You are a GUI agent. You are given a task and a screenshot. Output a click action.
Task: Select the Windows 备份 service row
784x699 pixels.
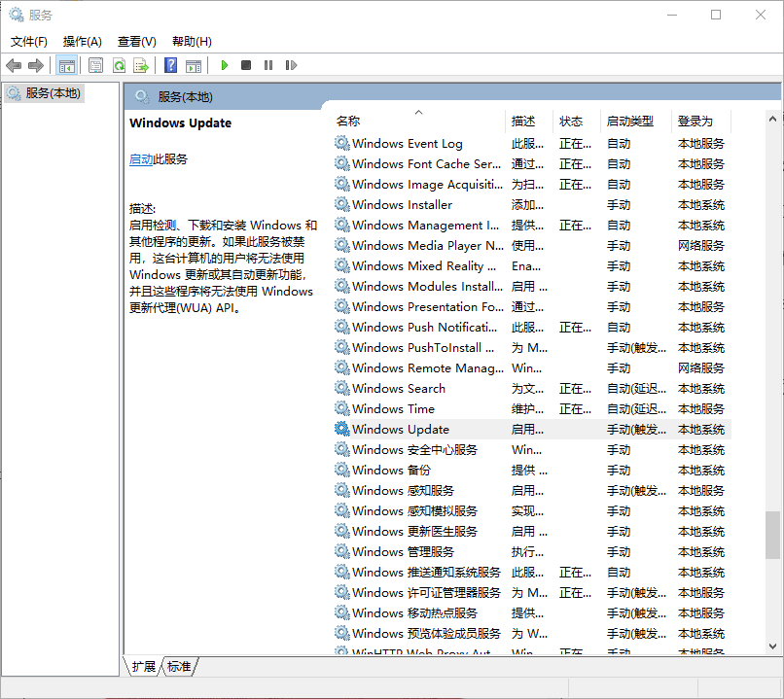(x=531, y=471)
